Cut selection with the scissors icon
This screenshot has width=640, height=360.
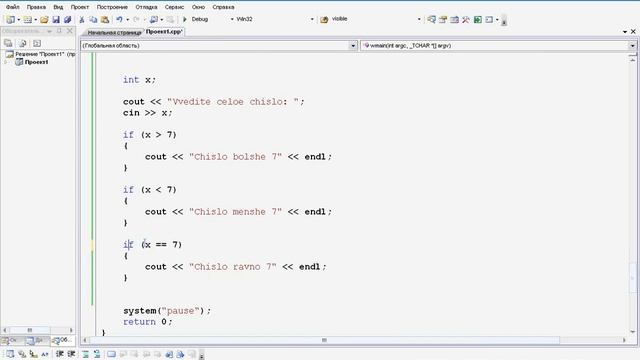[82, 19]
